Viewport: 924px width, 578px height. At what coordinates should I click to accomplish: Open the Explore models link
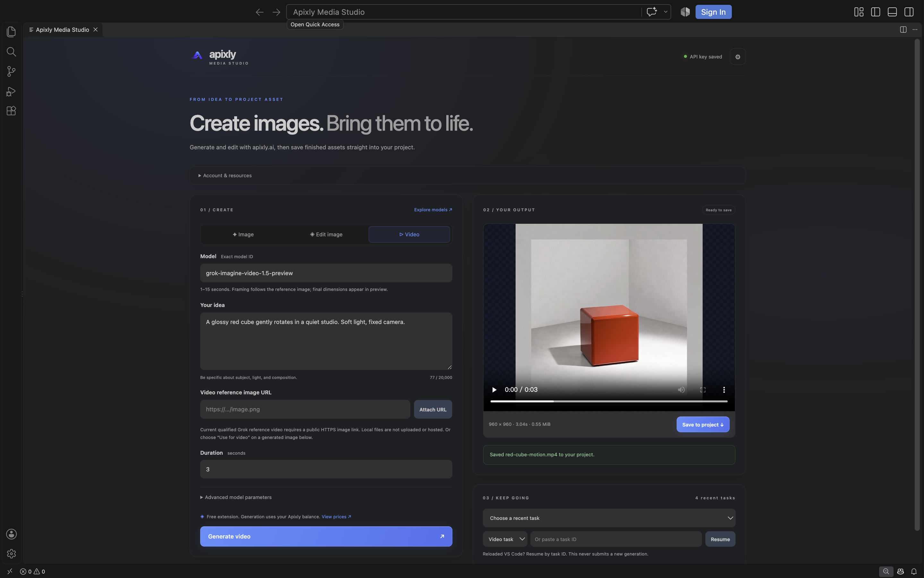coord(433,210)
